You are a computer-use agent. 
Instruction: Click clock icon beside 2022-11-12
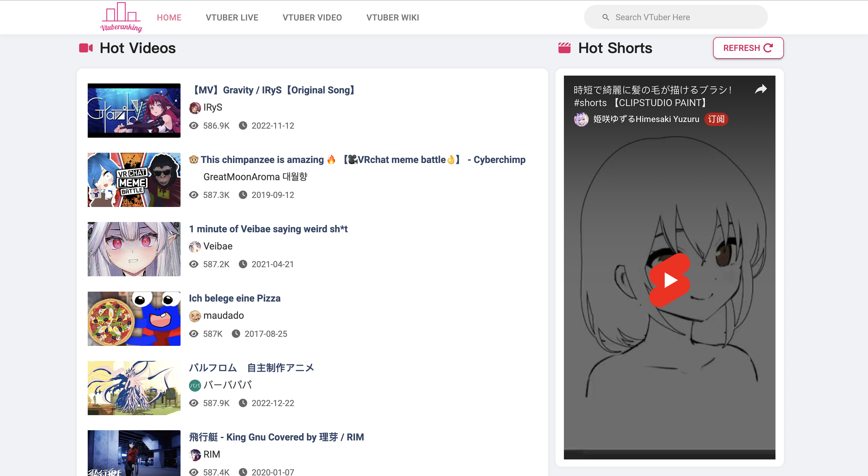pos(243,126)
